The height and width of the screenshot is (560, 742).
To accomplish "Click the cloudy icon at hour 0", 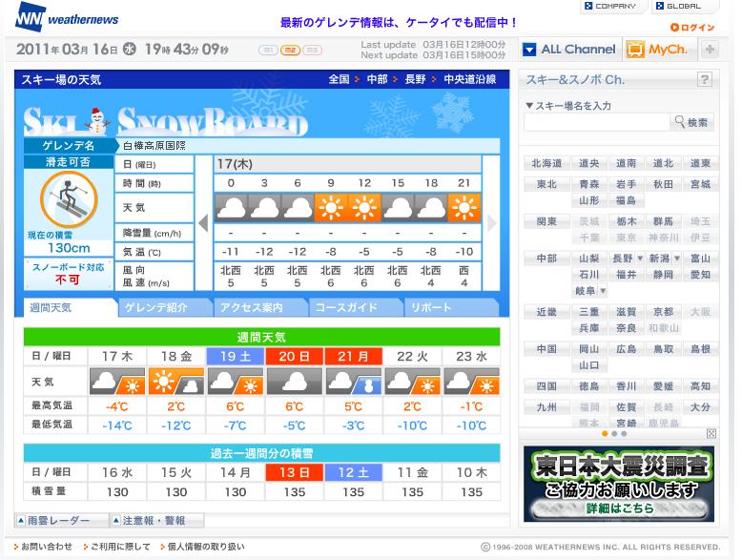I will [x=231, y=208].
